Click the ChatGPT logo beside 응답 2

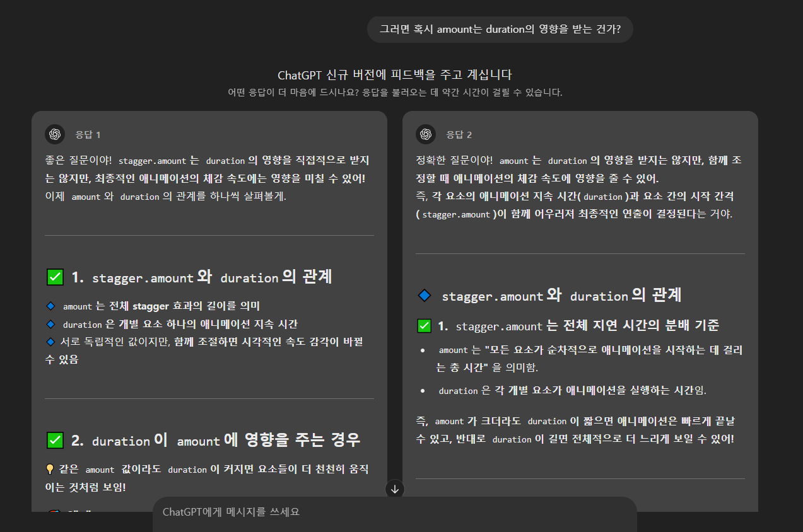[426, 134]
